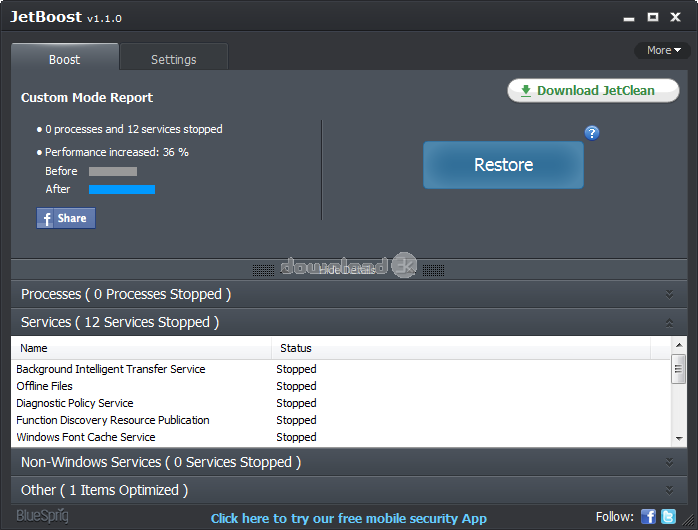Switch to the Boost tab

coord(65,57)
